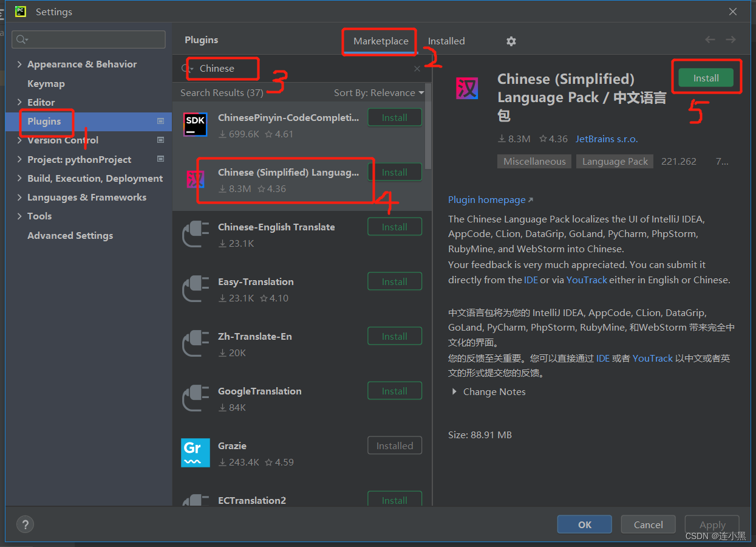Install the GoogleTranslation plugin
The width and height of the screenshot is (756, 547).
[x=395, y=391]
